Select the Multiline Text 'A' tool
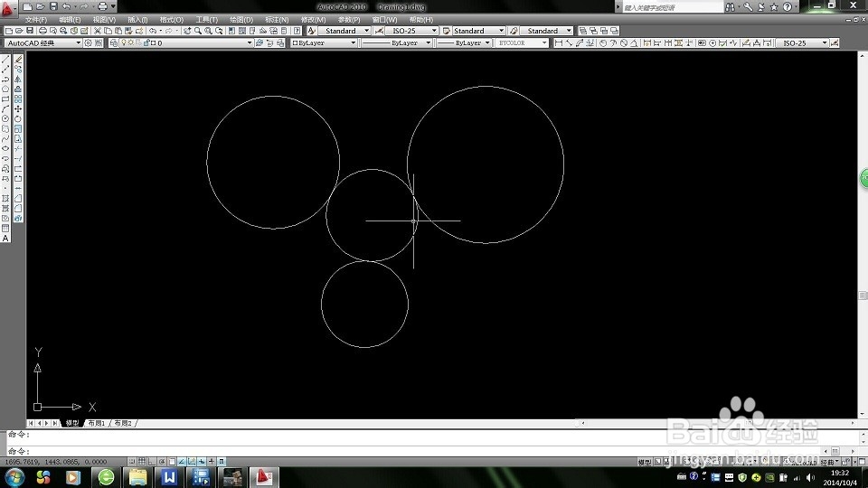 [5, 239]
